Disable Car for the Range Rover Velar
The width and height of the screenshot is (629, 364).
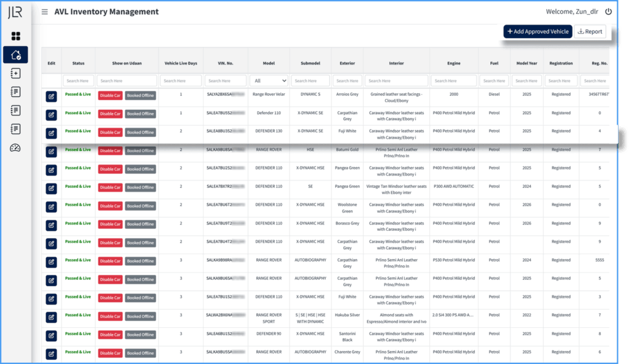[x=110, y=95]
